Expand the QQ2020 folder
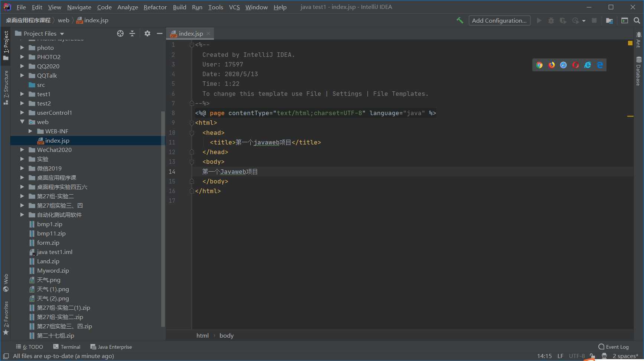The image size is (644, 361). 22,66
